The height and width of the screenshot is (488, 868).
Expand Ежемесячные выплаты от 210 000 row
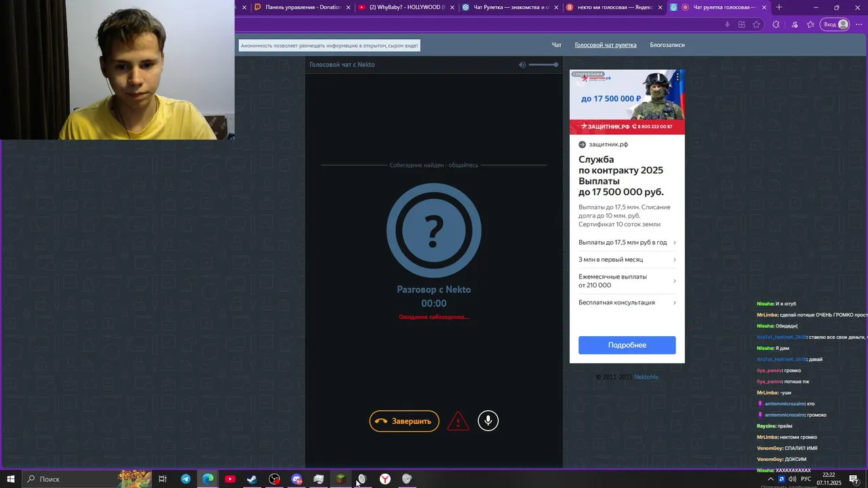(x=627, y=281)
